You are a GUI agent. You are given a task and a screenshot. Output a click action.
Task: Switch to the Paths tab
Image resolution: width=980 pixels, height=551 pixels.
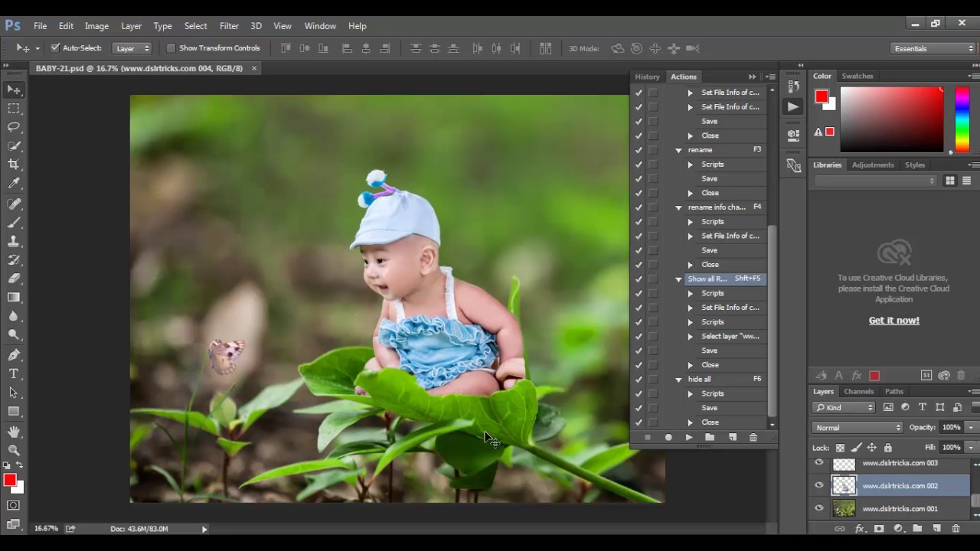[x=894, y=391]
